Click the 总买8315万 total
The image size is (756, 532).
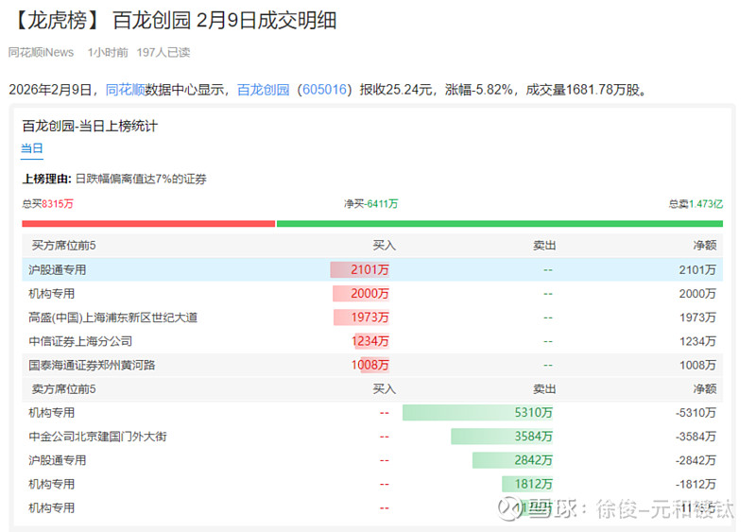48,203
